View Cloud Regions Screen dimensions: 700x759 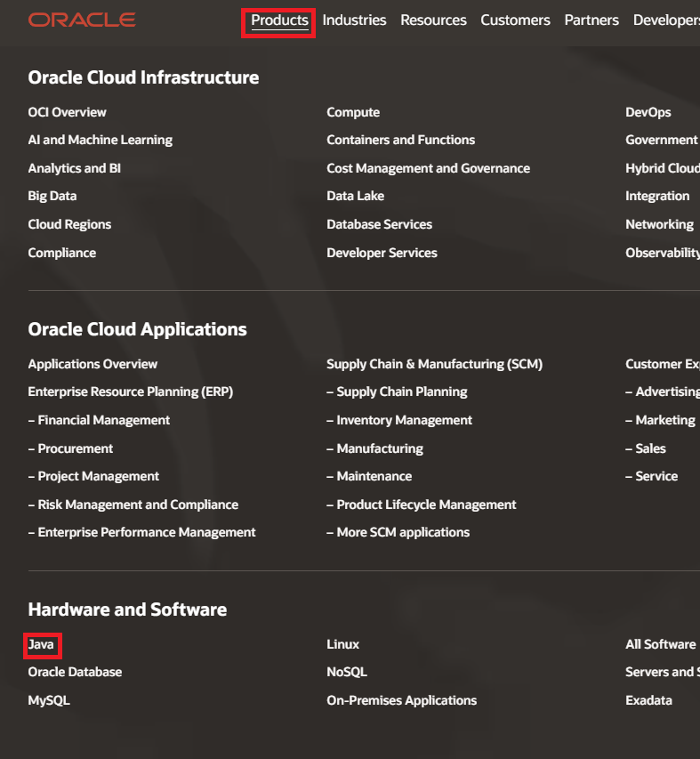69,224
